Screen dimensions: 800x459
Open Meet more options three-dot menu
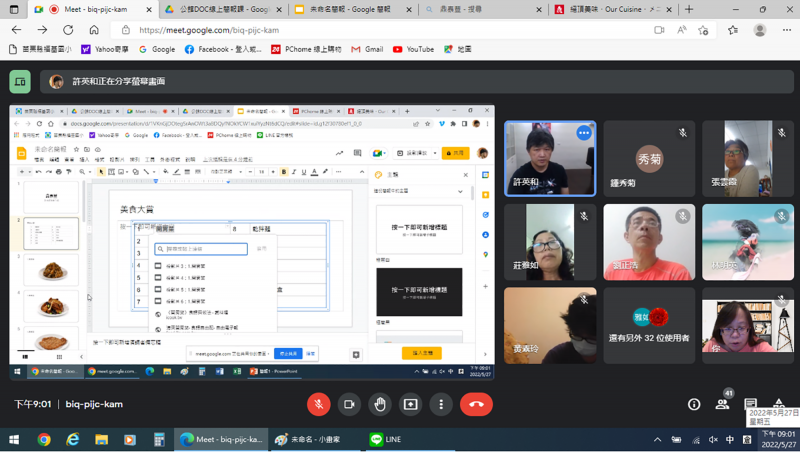(441, 404)
